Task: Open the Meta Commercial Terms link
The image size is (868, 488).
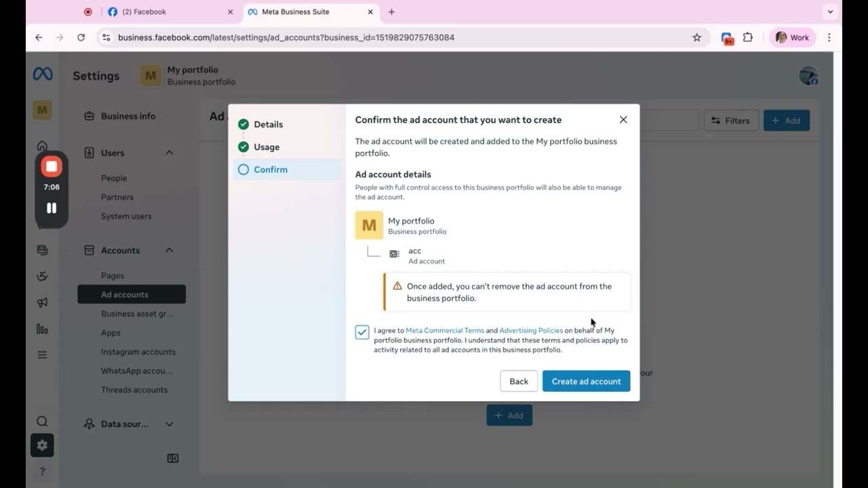Action: click(445, 331)
